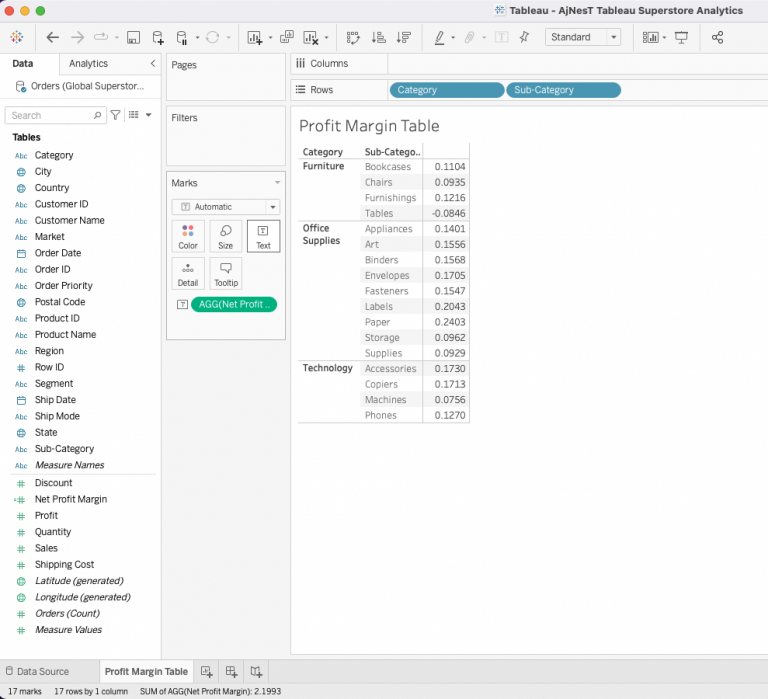Click the New Dashboard icon

(x=231, y=672)
